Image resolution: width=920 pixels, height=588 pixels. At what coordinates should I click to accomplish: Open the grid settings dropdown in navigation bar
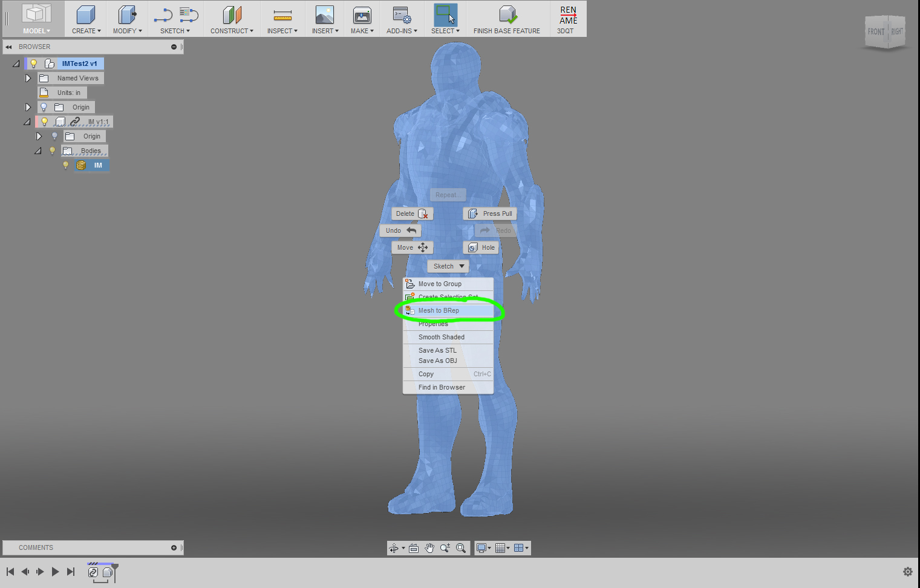coord(507,548)
